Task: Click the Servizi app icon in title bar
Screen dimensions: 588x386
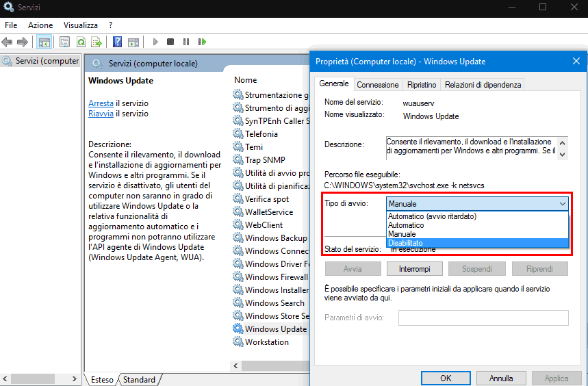Action: (x=8, y=7)
